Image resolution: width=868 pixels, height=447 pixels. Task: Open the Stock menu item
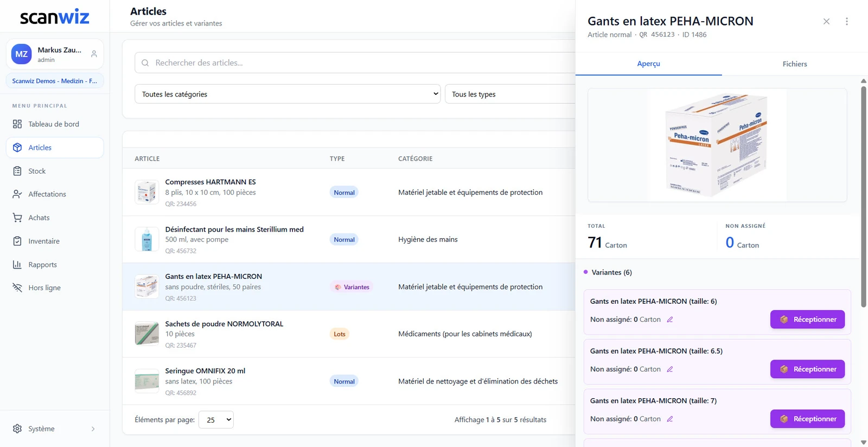pos(55,171)
